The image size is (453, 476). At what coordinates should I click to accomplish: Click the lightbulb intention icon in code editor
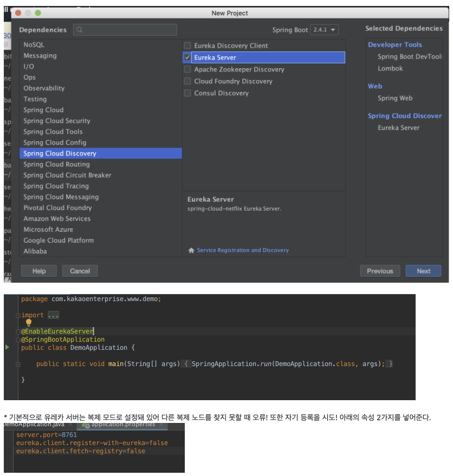pos(29,322)
